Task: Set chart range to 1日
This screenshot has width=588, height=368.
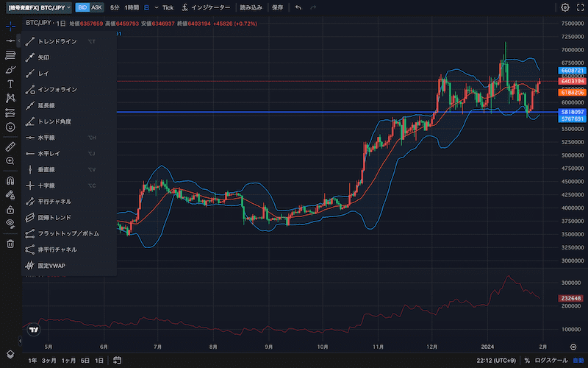Action: (99, 361)
